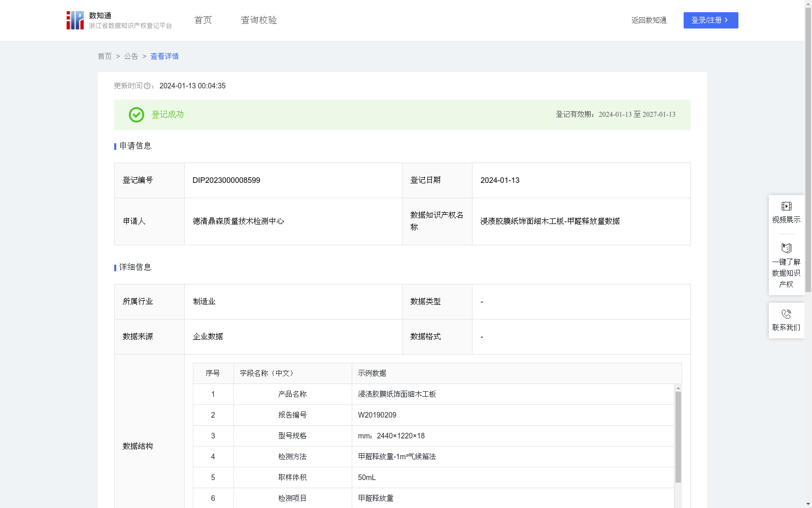The height and width of the screenshot is (508, 812).
Task: Click the 返回数知通 link
Action: tap(649, 20)
